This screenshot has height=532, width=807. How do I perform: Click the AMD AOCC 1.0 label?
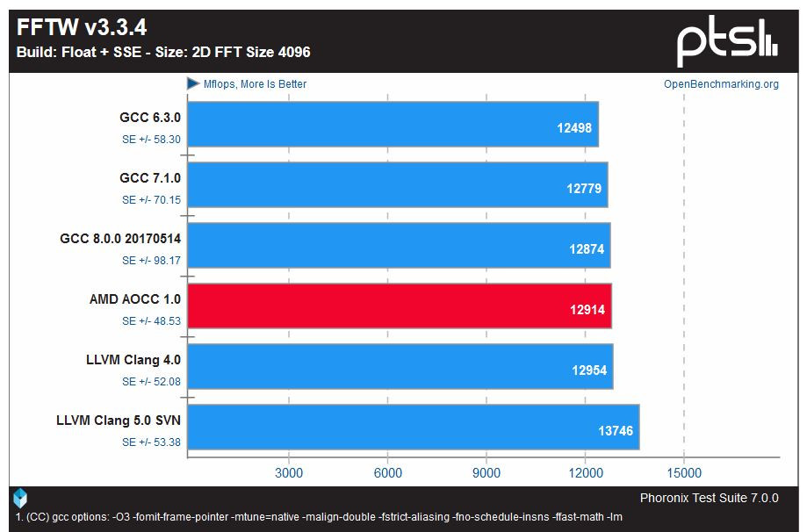(x=135, y=299)
